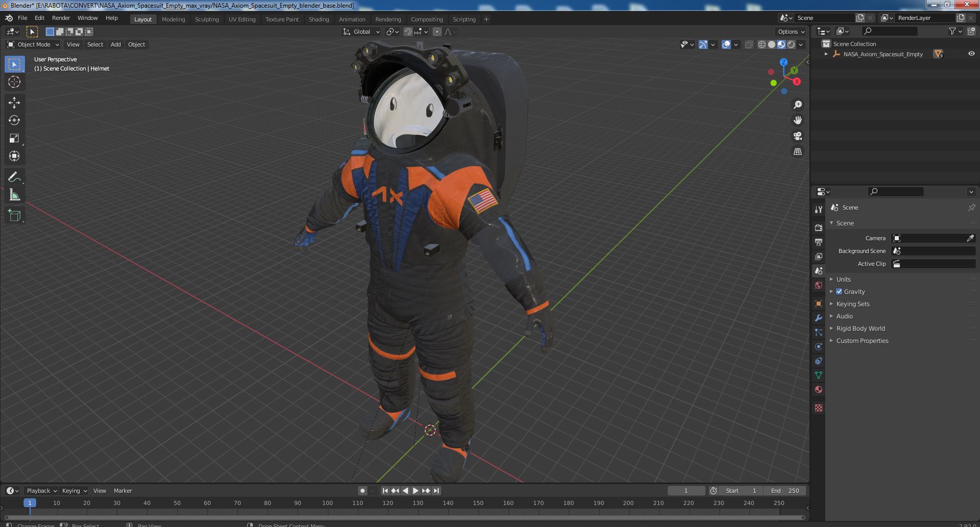Switch to the Shading workspace tab
This screenshot has width=980, height=527.
(319, 19)
